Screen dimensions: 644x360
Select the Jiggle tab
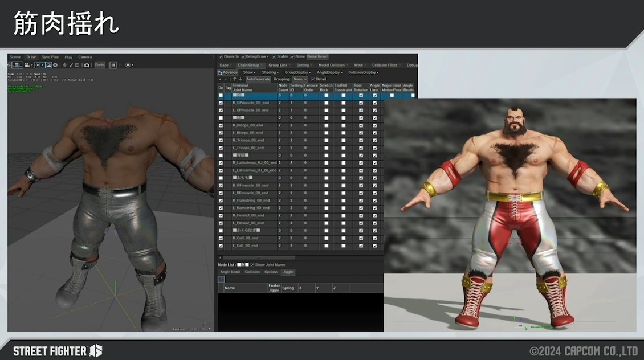288,272
